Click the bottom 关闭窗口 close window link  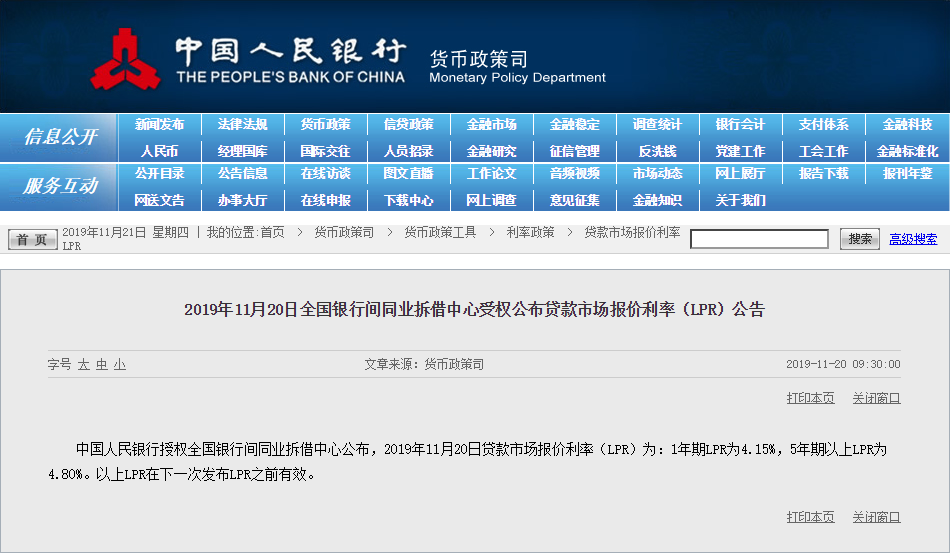pos(876,517)
